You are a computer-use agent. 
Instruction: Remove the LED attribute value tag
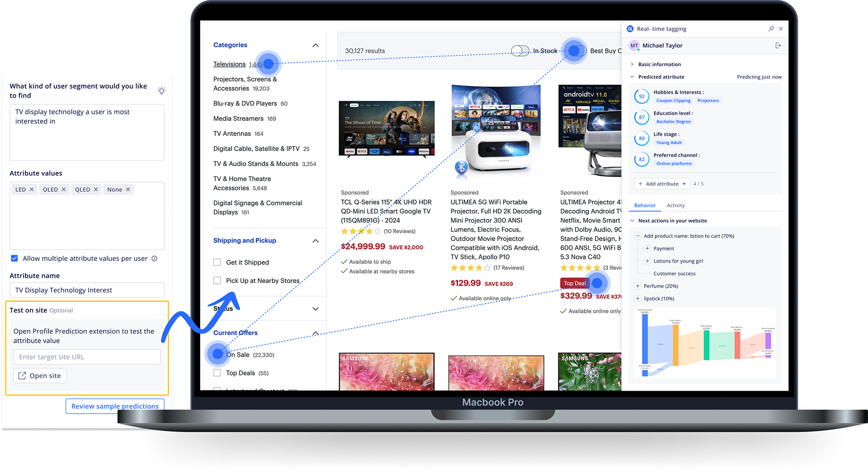[x=32, y=189]
